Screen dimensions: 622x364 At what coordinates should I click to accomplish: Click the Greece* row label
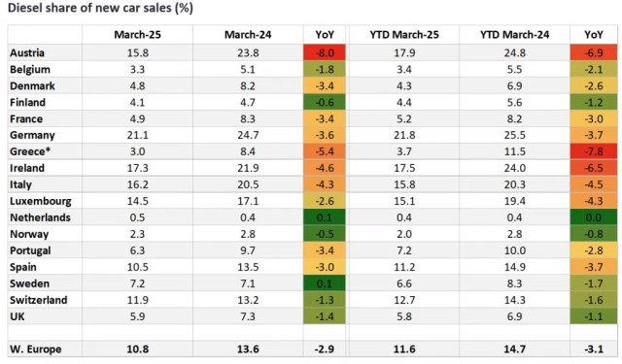tap(30, 151)
